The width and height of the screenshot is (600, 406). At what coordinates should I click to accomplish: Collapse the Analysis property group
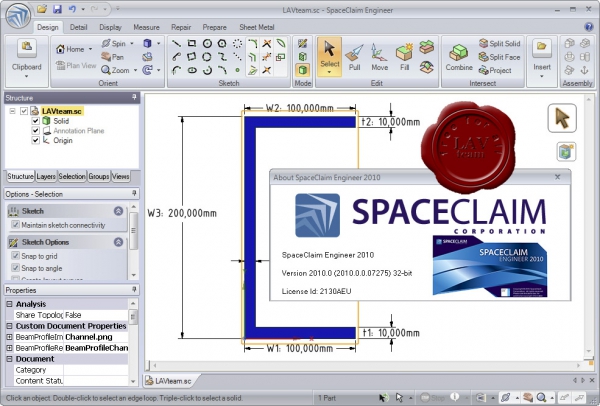click(x=9, y=304)
